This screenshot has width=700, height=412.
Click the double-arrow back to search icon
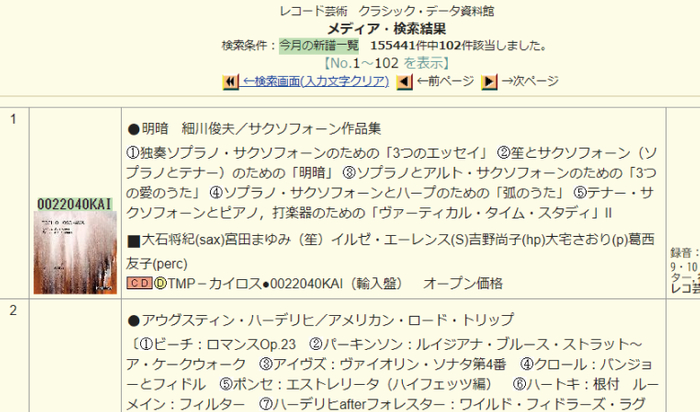click(x=230, y=81)
